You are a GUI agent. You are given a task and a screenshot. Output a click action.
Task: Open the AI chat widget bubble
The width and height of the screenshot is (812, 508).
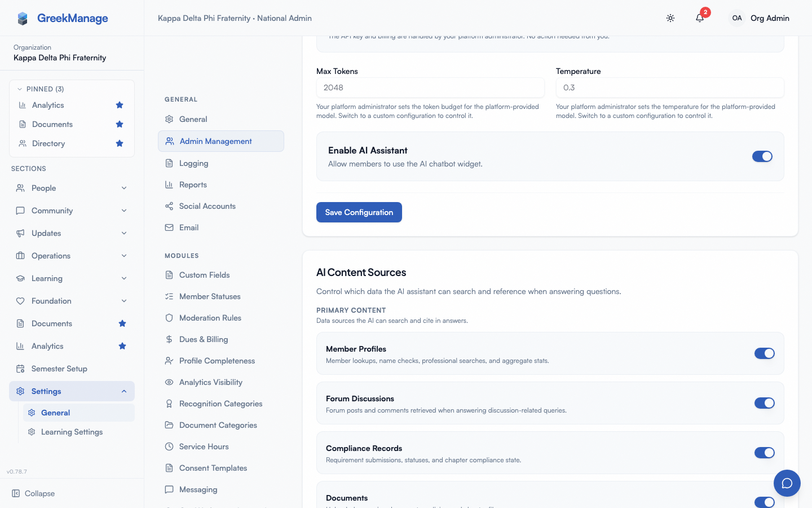point(787,483)
